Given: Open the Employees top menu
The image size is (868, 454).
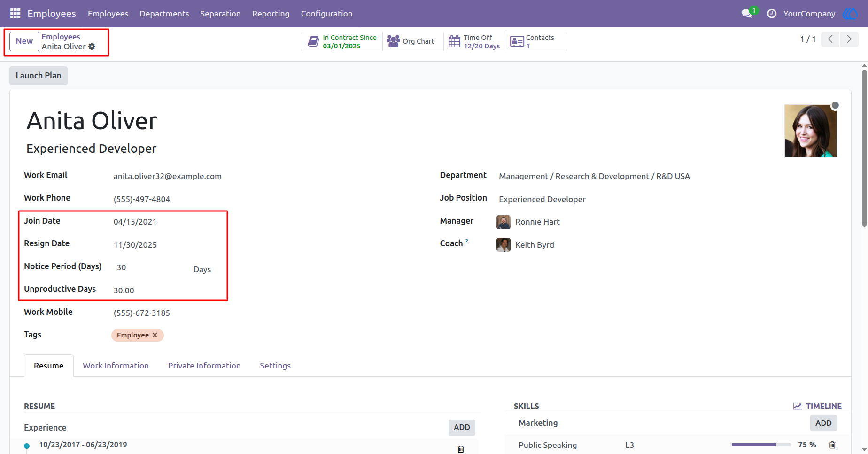Looking at the screenshot, I should click(x=108, y=14).
